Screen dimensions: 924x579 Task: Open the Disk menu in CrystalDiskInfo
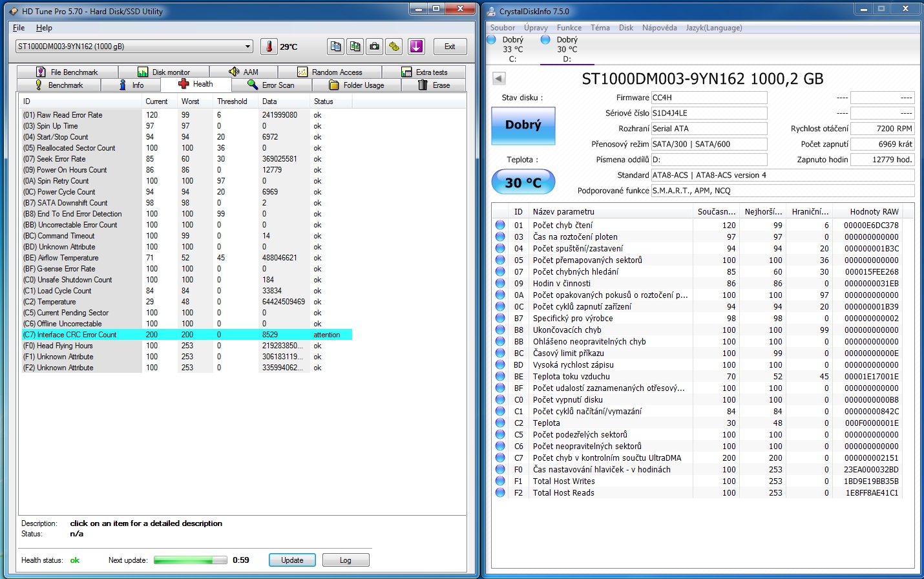[626, 28]
